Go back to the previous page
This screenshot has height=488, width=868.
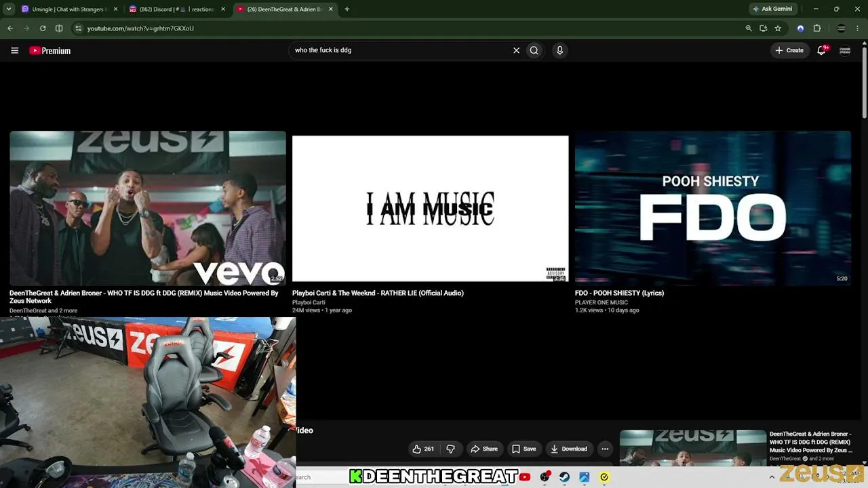pyautogui.click(x=10, y=28)
